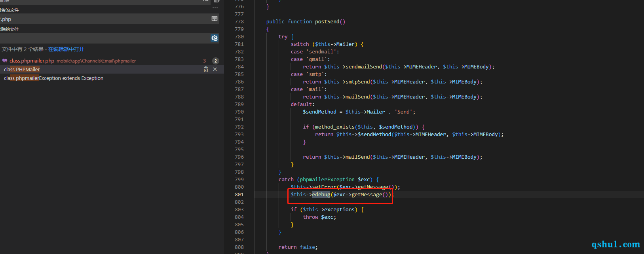Click the '$this->$sendMethod' return statement
The height and width of the screenshot is (254, 644).
click(409, 134)
